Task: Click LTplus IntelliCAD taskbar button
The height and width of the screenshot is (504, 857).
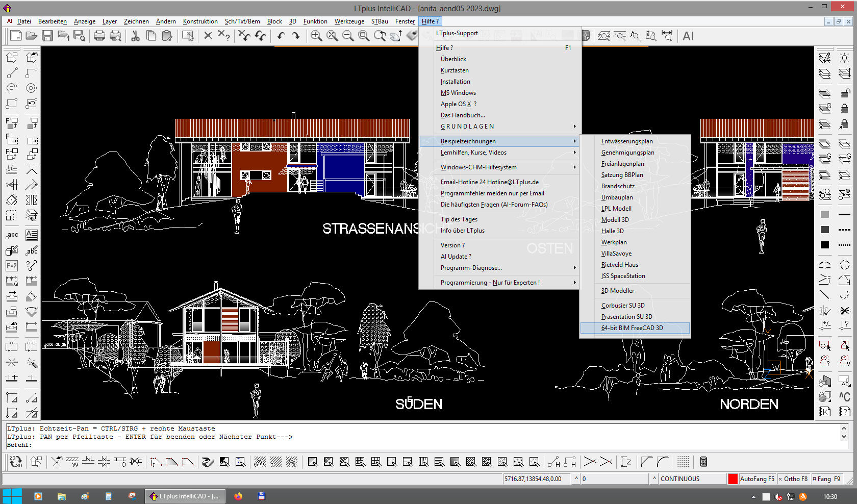Action: point(185,496)
